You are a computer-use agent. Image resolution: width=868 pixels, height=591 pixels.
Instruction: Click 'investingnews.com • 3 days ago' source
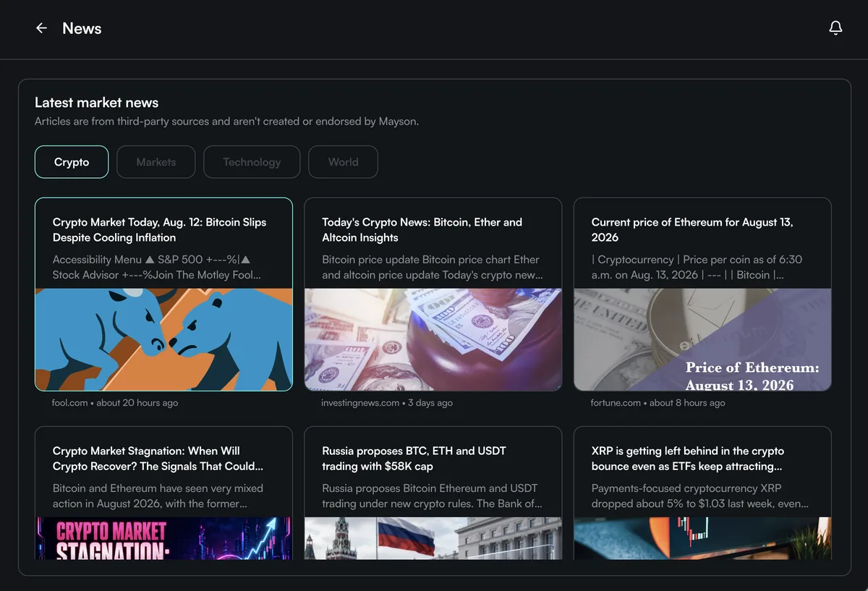[387, 403]
